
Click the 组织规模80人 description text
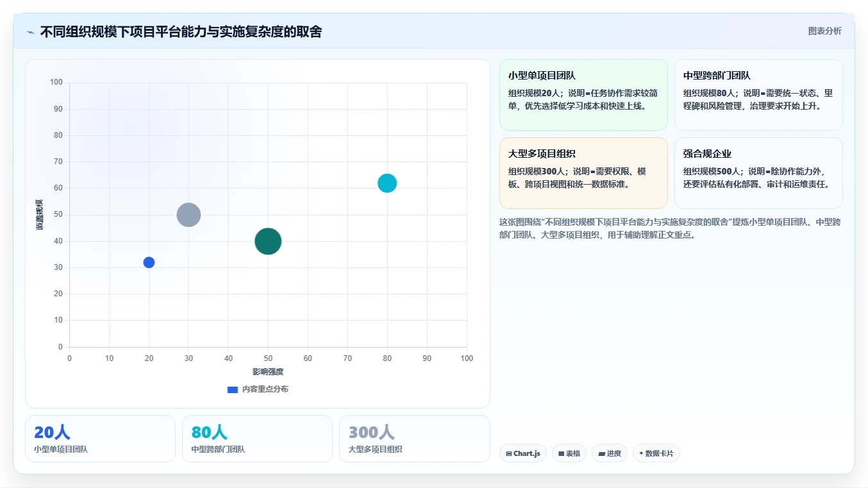[x=758, y=99]
